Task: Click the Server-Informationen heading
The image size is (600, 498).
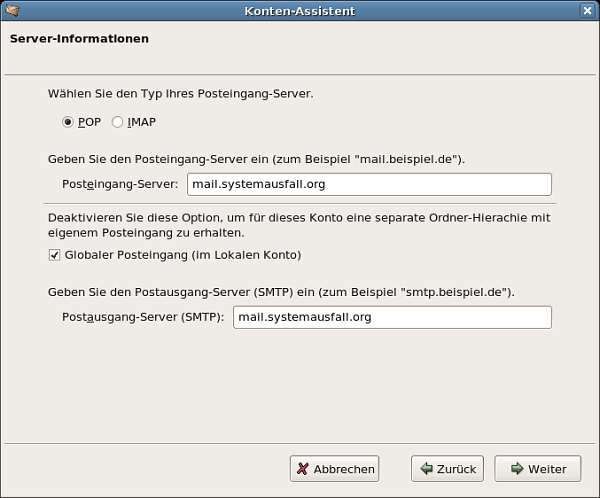Action: 79,39
